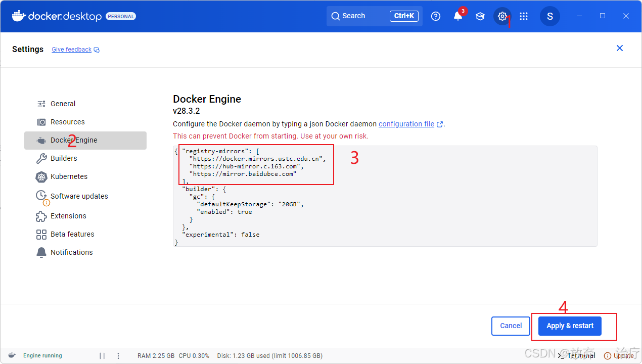Open notifications bell with 3 badge
Screen dimensions: 642x364
(458, 16)
